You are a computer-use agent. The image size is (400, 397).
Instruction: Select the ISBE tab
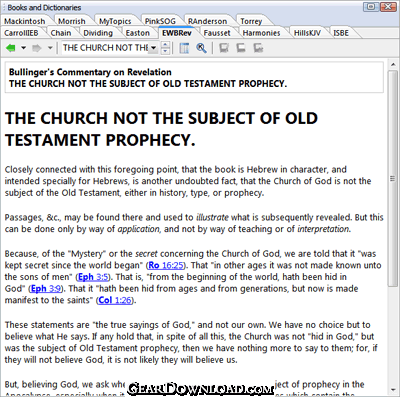(x=341, y=33)
